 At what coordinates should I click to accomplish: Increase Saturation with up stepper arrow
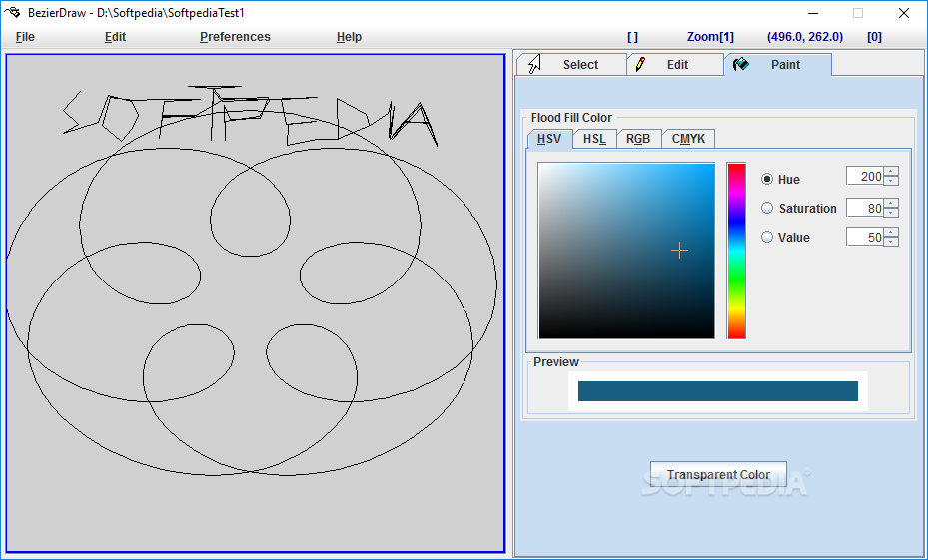[891, 203]
